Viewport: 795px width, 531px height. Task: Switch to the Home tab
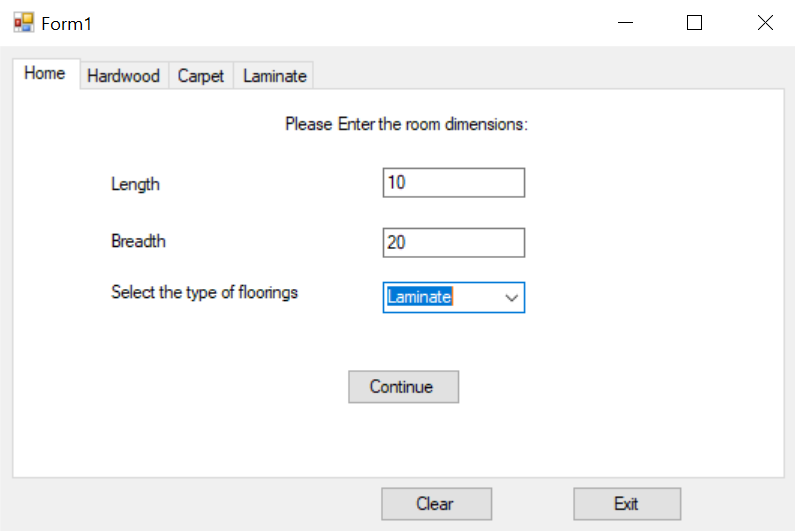click(45, 74)
